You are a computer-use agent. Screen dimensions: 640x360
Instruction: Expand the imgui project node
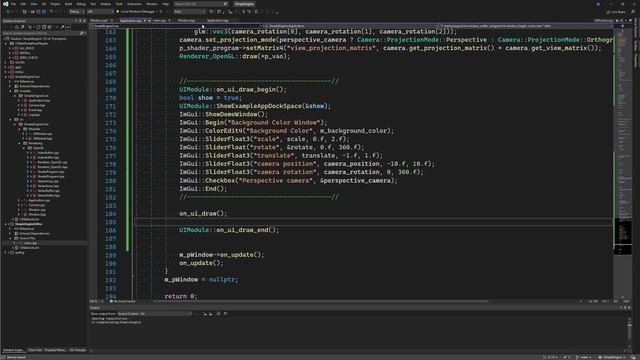[x=6, y=72]
